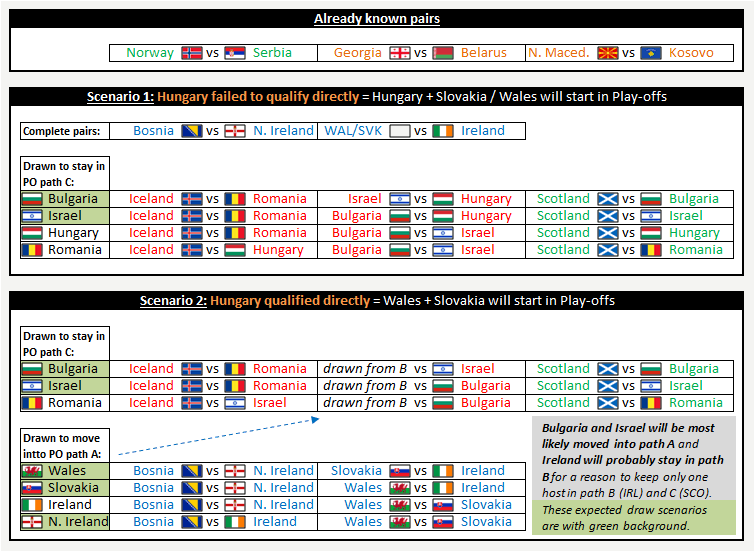The image size is (754, 551).
Task: Click Bulgaria flag in Scenario 2 label column
Action: pos(32,369)
